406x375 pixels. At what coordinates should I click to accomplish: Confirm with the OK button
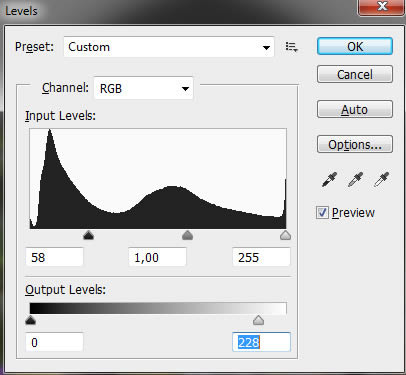point(355,46)
